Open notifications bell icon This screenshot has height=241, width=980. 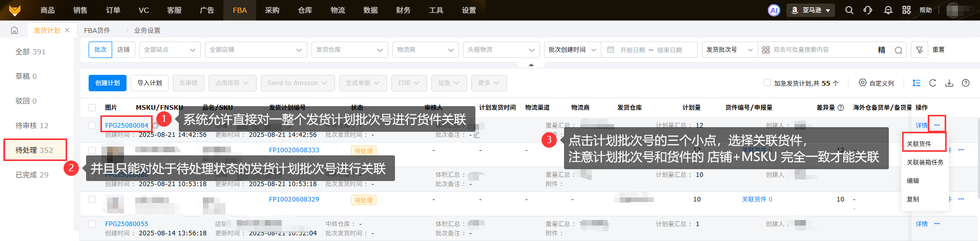point(888,10)
